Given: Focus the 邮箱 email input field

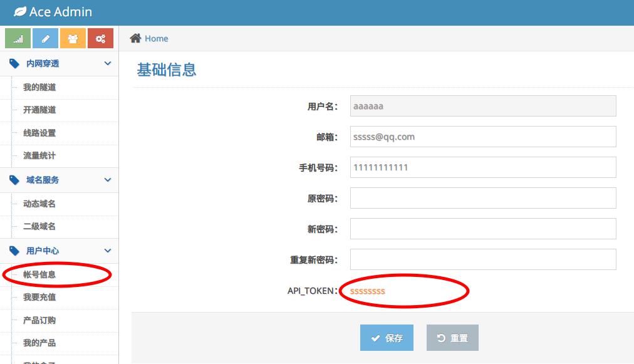Looking at the screenshot, I should click(482, 137).
